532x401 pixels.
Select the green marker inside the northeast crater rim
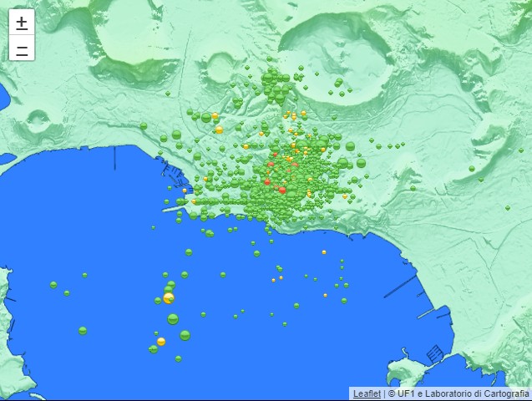tap(338, 82)
